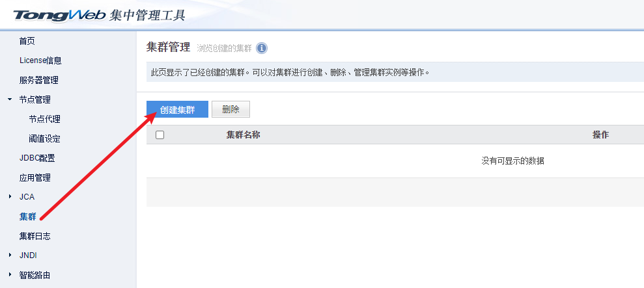The image size is (644, 288).
Task: Click the TongWeb 集中管理工具 logo
Action: pyautogui.click(x=99, y=15)
